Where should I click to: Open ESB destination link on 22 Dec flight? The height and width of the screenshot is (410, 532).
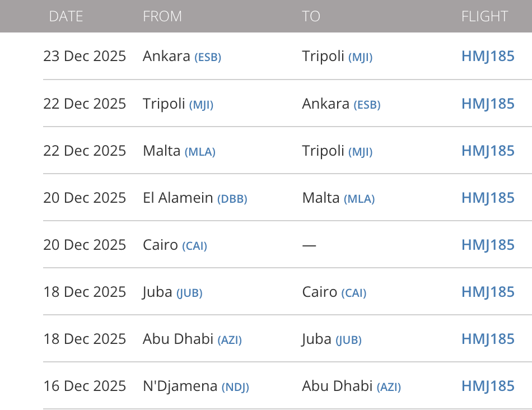[x=367, y=105]
